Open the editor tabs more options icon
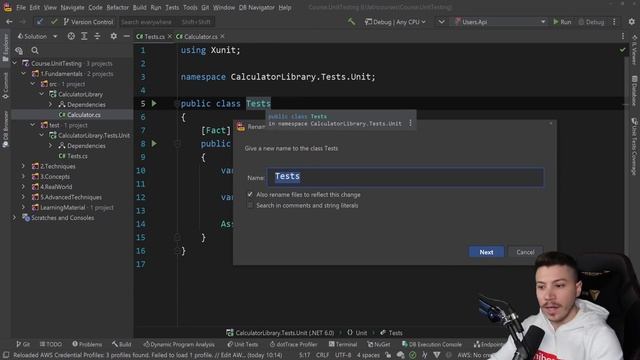This screenshot has width=640, height=360. (x=623, y=36)
